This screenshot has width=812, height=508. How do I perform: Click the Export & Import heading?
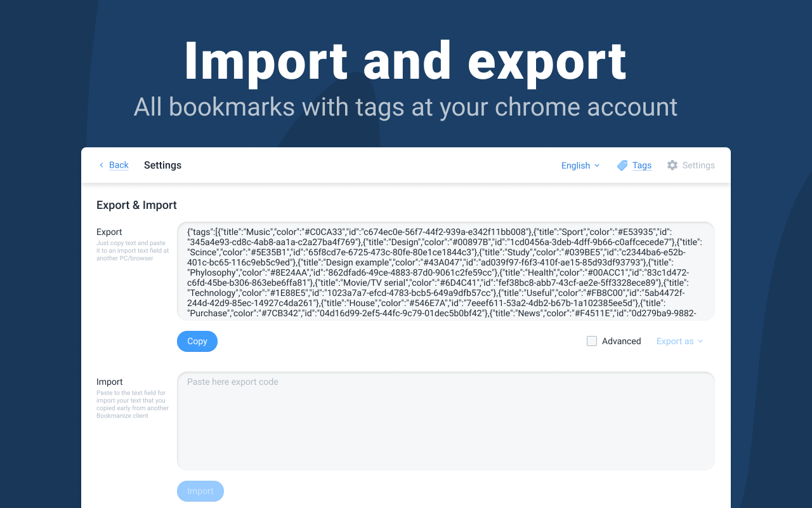click(x=136, y=205)
